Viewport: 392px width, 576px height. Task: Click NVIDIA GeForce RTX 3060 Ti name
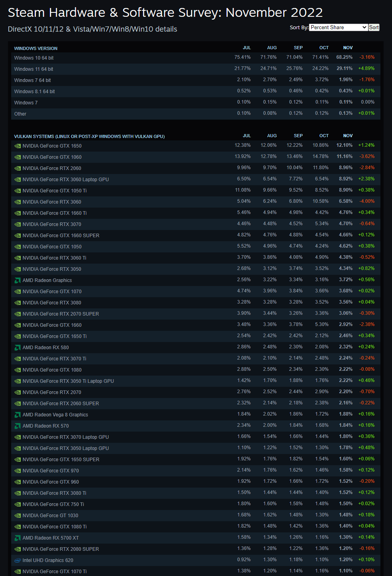(x=54, y=258)
